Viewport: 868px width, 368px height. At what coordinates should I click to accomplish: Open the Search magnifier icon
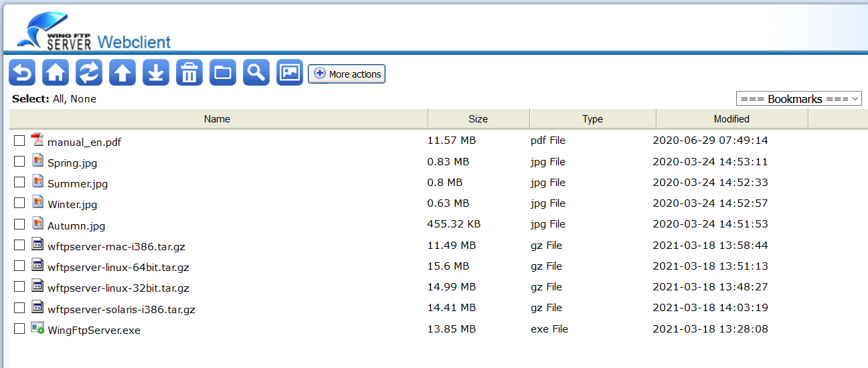click(256, 72)
